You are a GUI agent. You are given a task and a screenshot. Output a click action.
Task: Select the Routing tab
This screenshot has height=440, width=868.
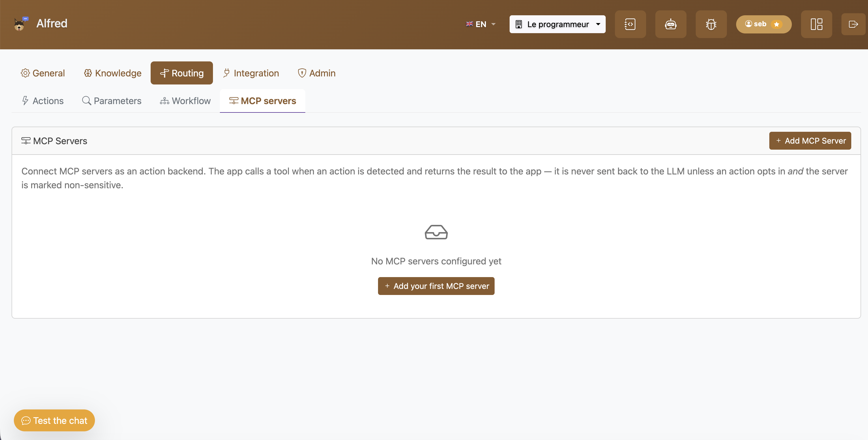(182, 73)
